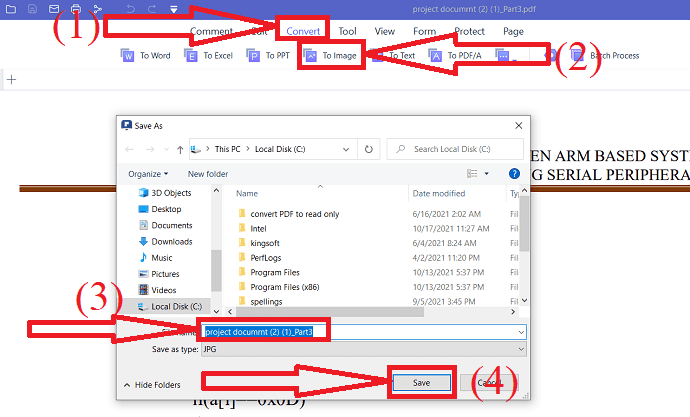Expand the Organize dropdown menu

tap(149, 173)
